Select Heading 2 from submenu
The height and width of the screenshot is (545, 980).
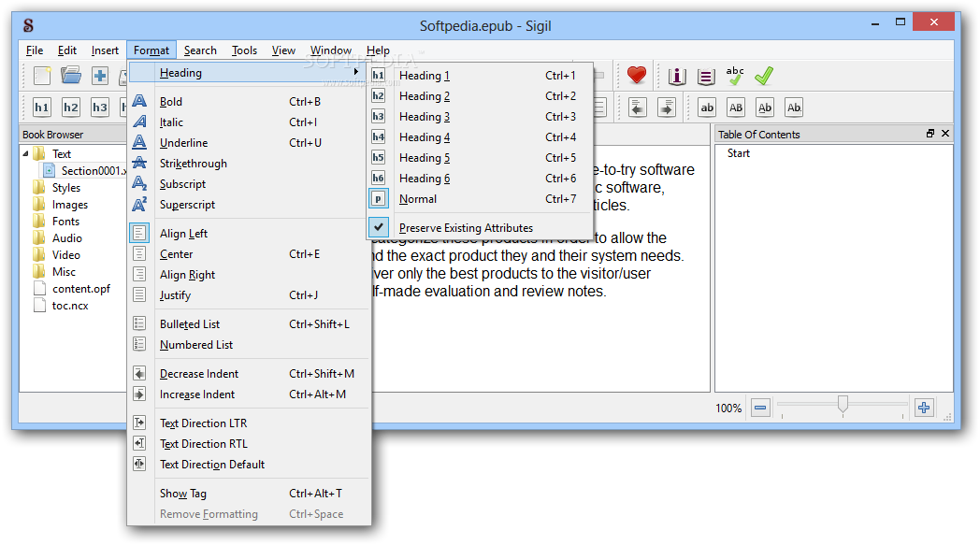480,95
